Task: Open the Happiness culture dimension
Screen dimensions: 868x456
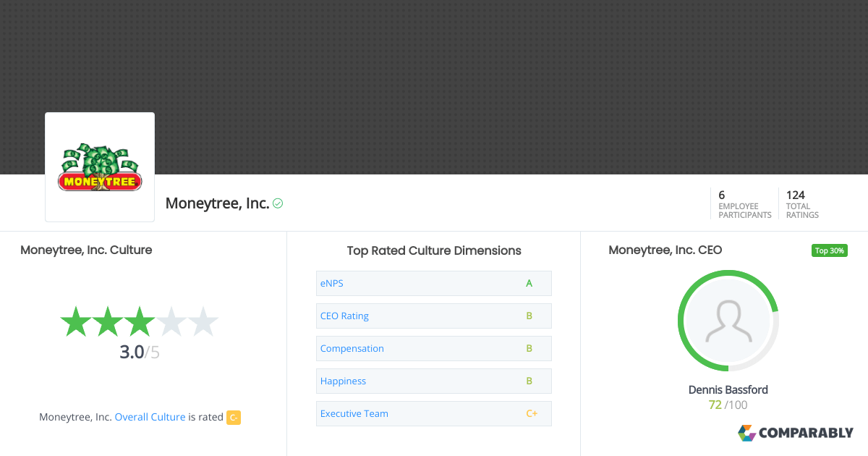Action: [x=343, y=381]
